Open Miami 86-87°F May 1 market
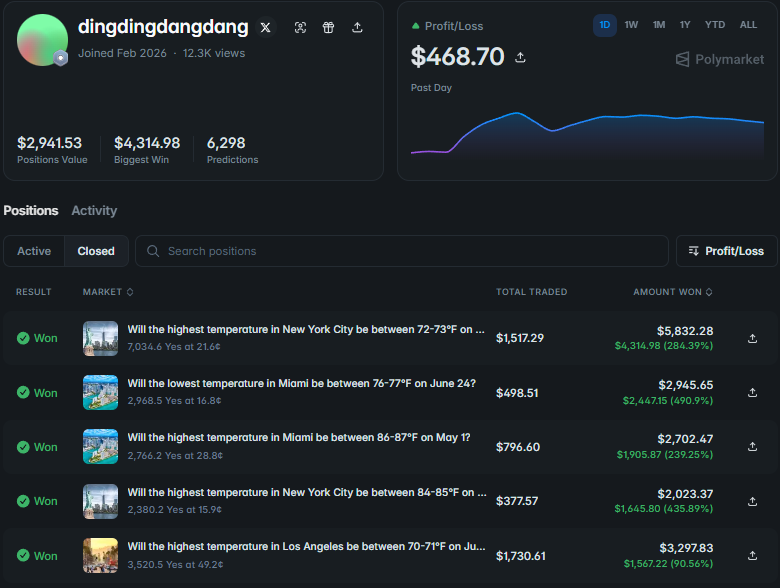 (298, 437)
